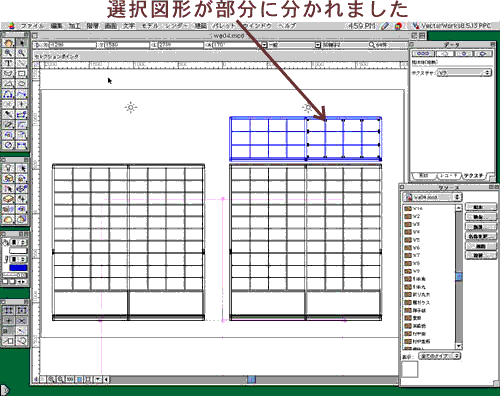The image size is (500, 396).
Task: Click the top button beside resource list
Action: point(480,207)
